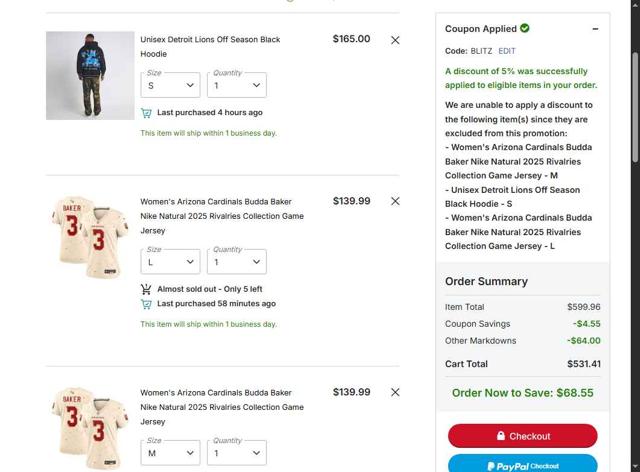The height and width of the screenshot is (472, 640).
Task: Click the Almost sold out cart icon
Action: coord(147,289)
